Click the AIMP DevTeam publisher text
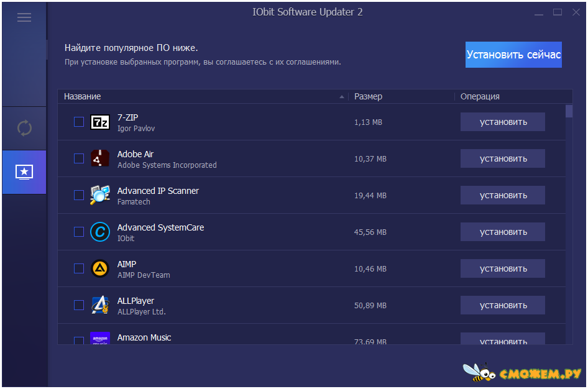The image size is (588, 389). 144,275
